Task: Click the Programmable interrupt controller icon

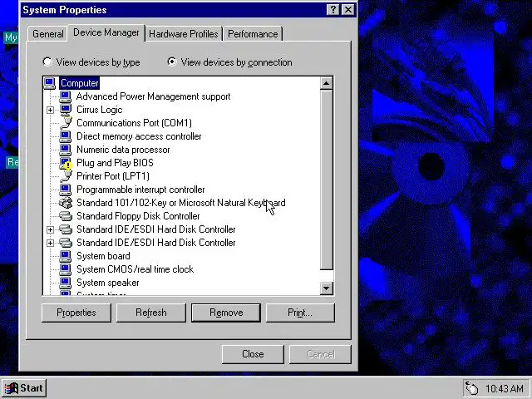Action: click(65, 190)
